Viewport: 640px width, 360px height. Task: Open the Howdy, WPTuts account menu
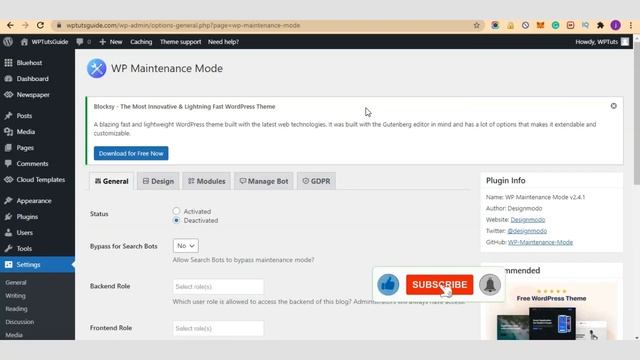(x=602, y=42)
